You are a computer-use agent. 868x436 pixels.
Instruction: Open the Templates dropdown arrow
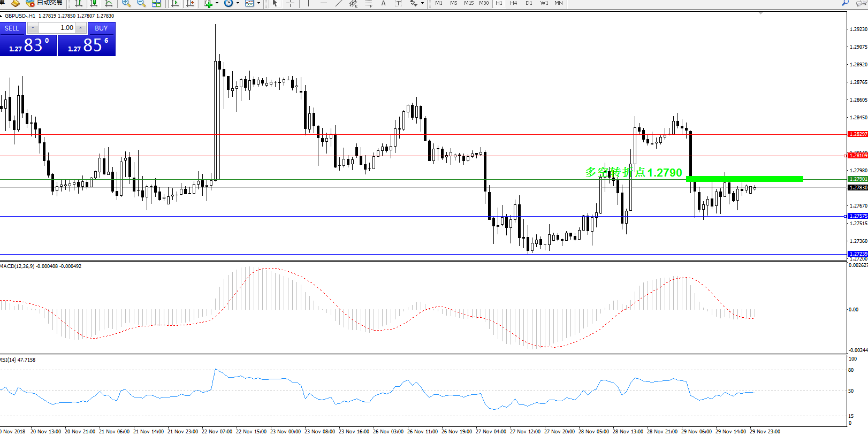258,3
